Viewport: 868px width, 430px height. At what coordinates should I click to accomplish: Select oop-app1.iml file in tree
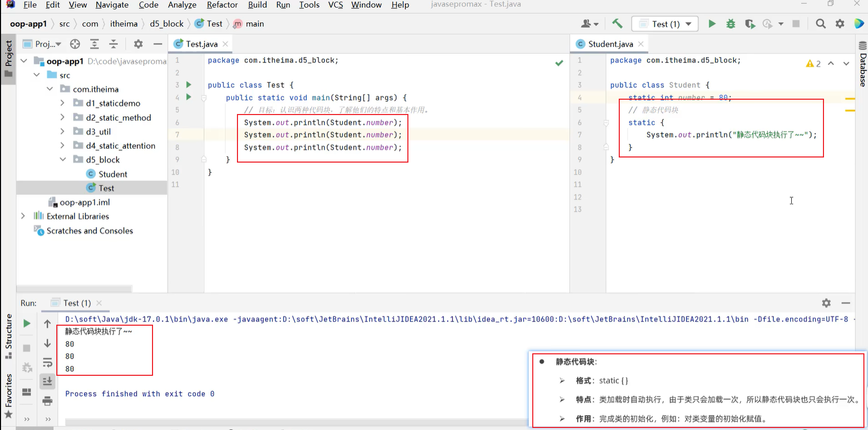(x=84, y=202)
